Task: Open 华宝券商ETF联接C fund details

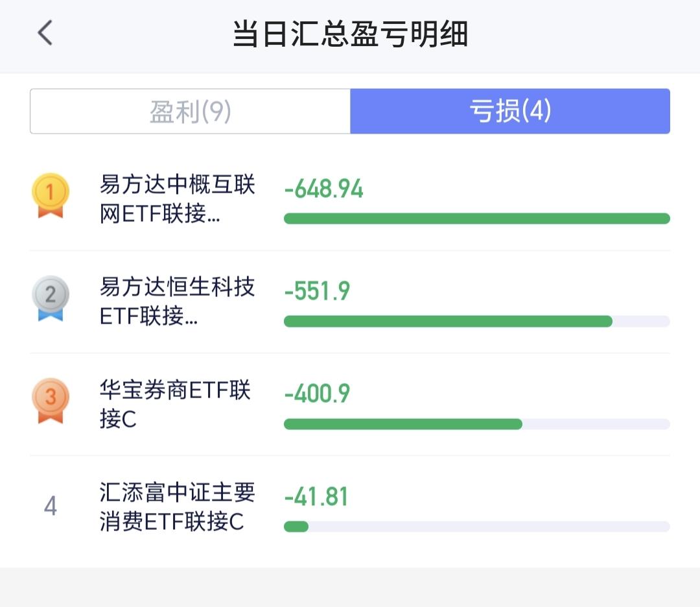Action: pos(175,404)
